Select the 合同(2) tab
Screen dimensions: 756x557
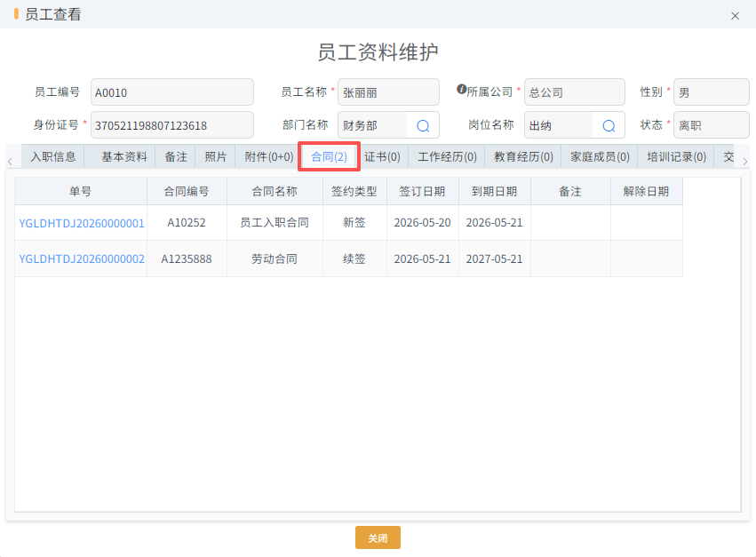click(329, 156)
